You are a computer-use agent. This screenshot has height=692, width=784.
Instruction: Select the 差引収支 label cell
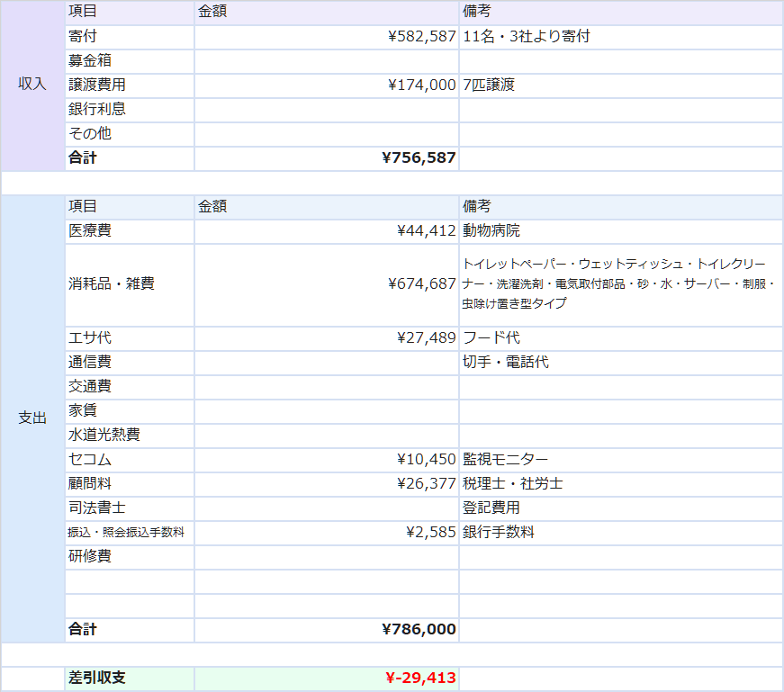(130, 679)
